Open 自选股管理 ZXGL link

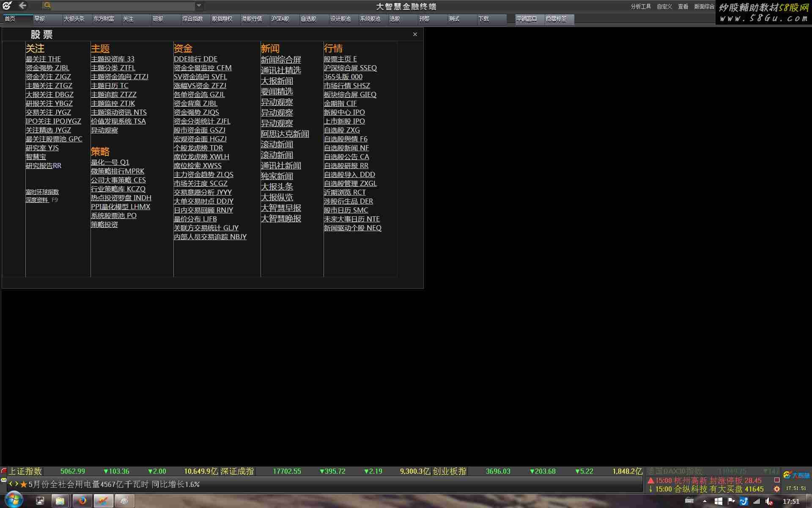tap(350, 183)
